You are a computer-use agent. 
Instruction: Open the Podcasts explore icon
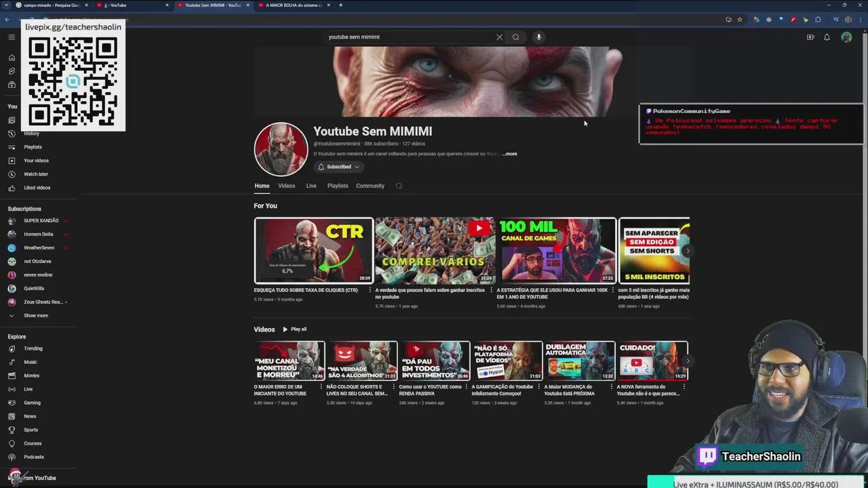click(x=12, y=457)
